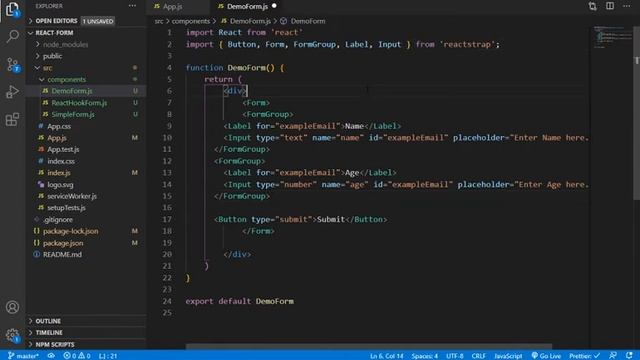Click the src breadcrumb item

pyautogui.click(x=159, y=21)
